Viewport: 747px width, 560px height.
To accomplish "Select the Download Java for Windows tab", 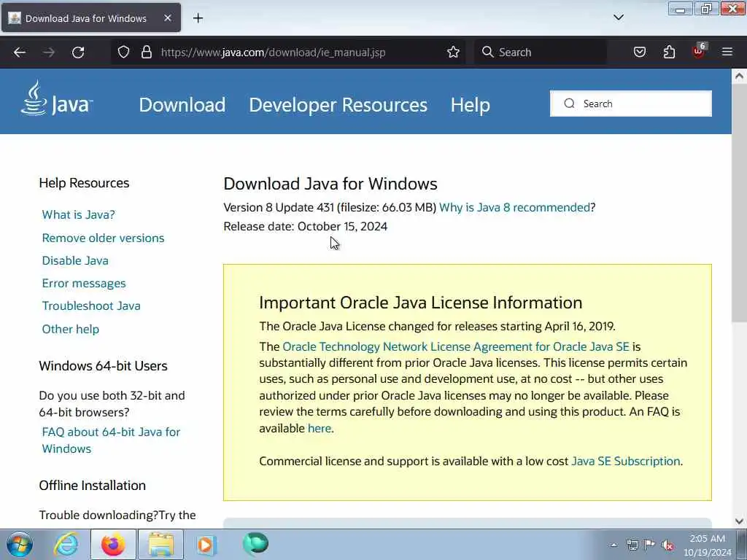I will pos(91,18).
